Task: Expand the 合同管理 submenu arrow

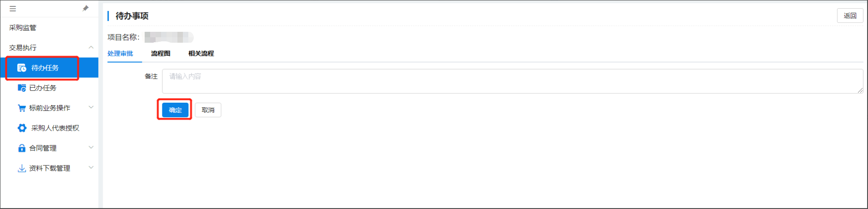Action: click(91, 147)
